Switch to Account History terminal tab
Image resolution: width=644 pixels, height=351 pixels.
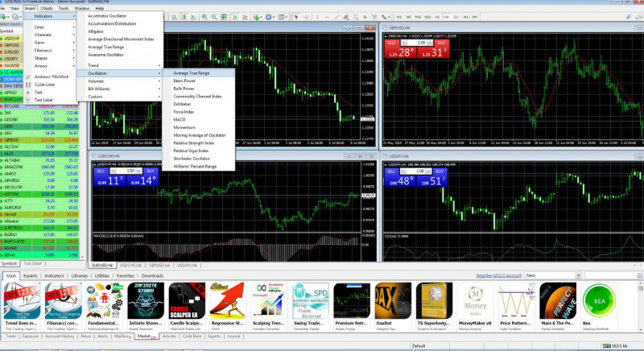coord(60,337)
